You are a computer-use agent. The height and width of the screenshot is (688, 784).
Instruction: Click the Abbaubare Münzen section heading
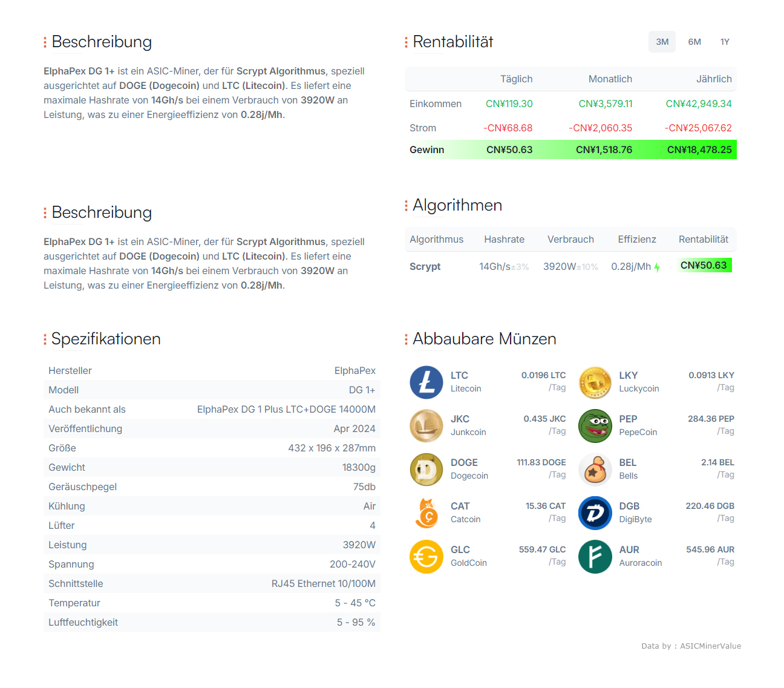(485, 339)
